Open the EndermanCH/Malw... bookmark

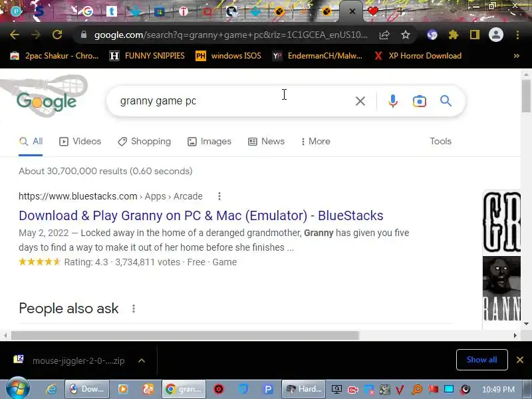tap(318, 56)
